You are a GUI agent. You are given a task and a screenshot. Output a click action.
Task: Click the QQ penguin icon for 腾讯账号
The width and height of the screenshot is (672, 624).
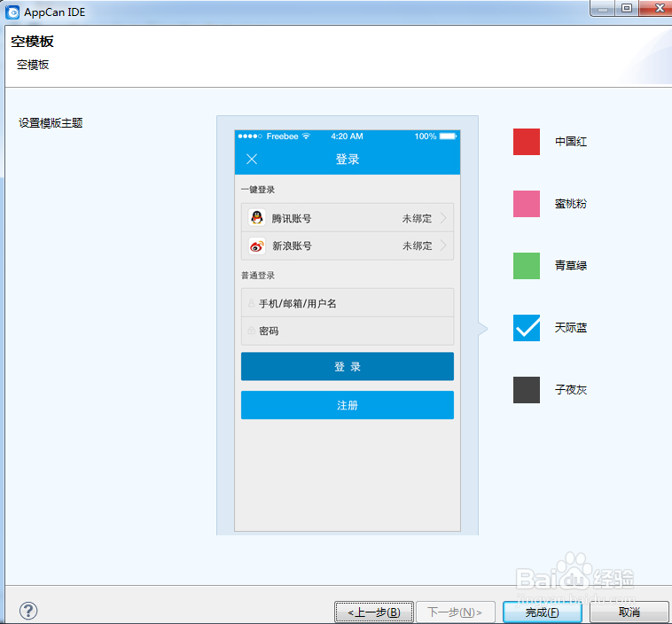pyautogui.click(x=257, y=218)
